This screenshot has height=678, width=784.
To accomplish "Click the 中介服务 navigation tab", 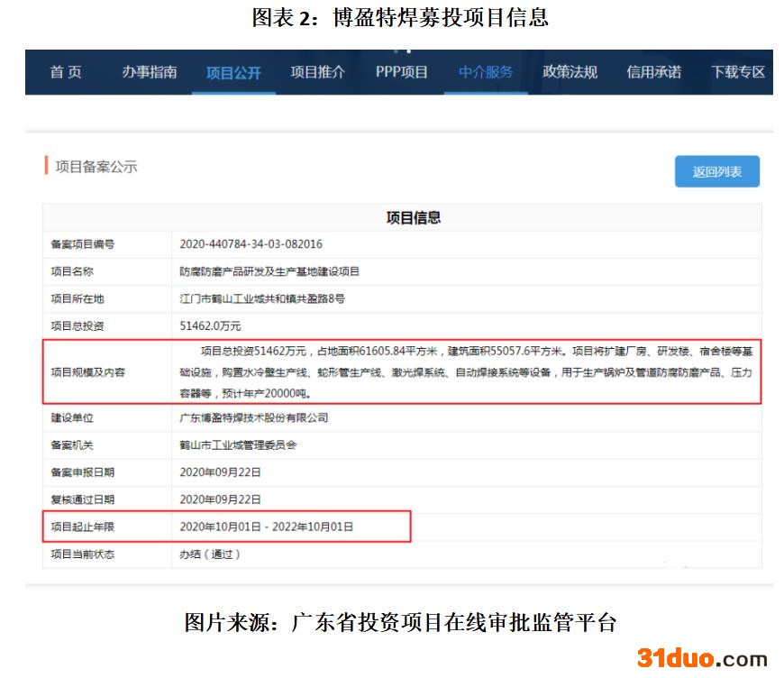I will (486, 72).
